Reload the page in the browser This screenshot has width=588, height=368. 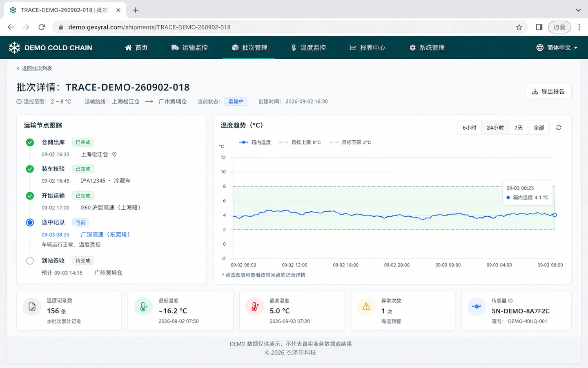(42, 27)
